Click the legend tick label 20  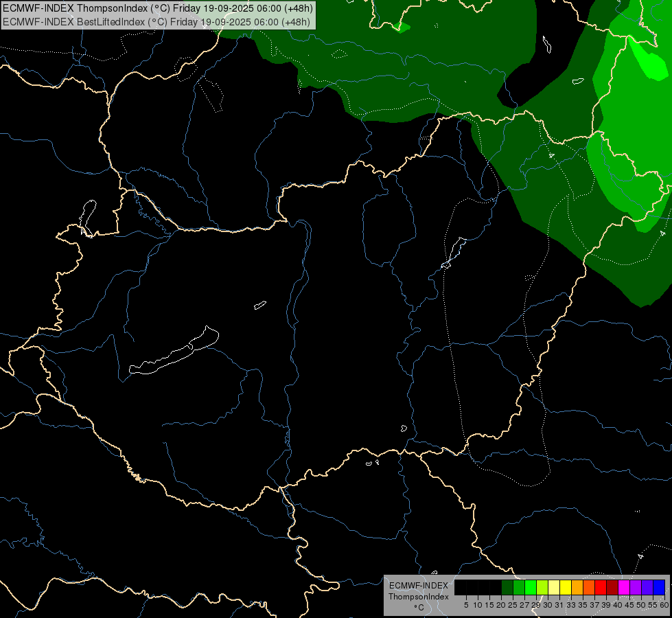(501, 605)
